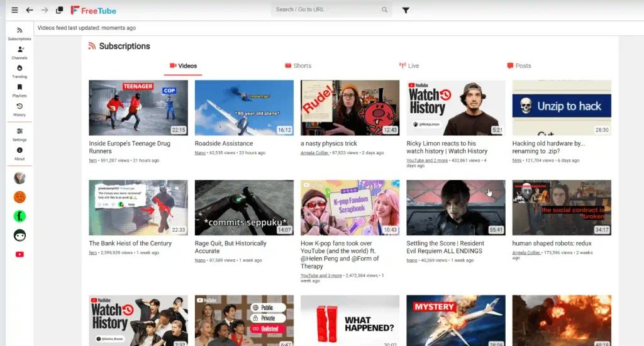Open the Public Private Unlisted thumbnail
This screenshot has height=346, width=644.
[245, 321]
